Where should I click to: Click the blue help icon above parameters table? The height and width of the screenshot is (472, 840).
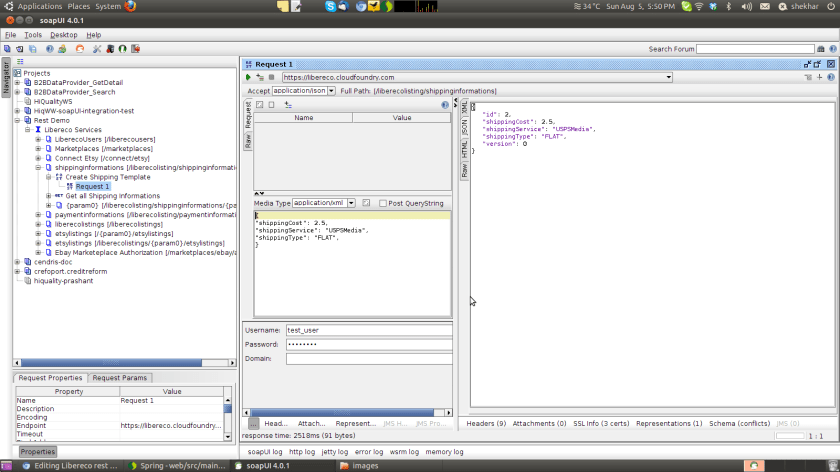(x=445, y=105)
